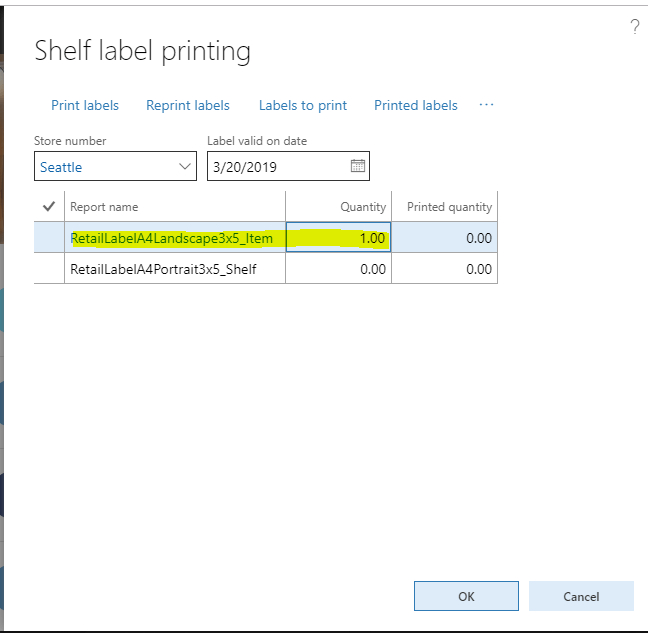Click Print labels menu item

(85, 105)
